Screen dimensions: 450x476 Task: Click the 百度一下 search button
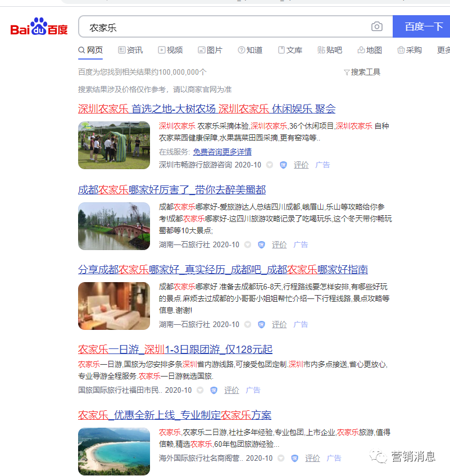[x=421, y=27]
